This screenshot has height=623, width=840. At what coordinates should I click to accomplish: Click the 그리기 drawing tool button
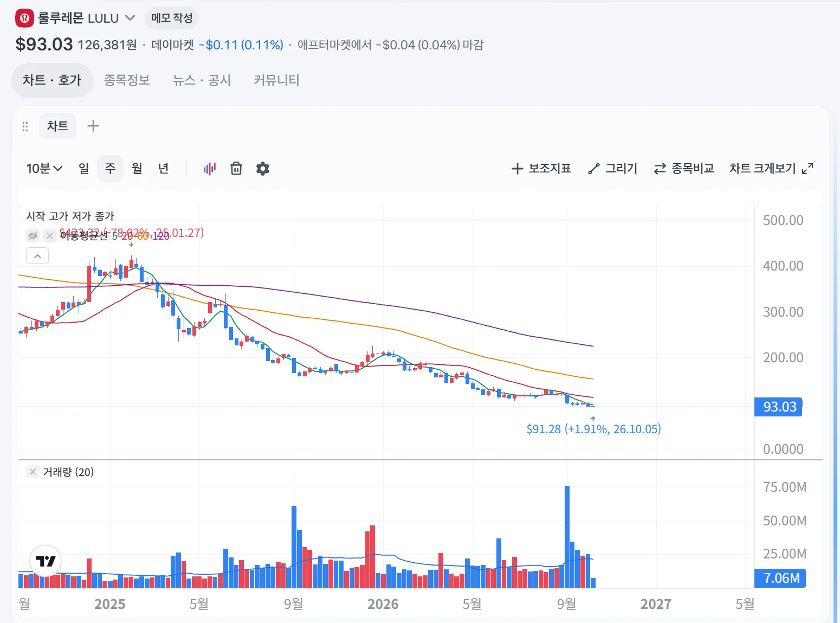point(613,169)
